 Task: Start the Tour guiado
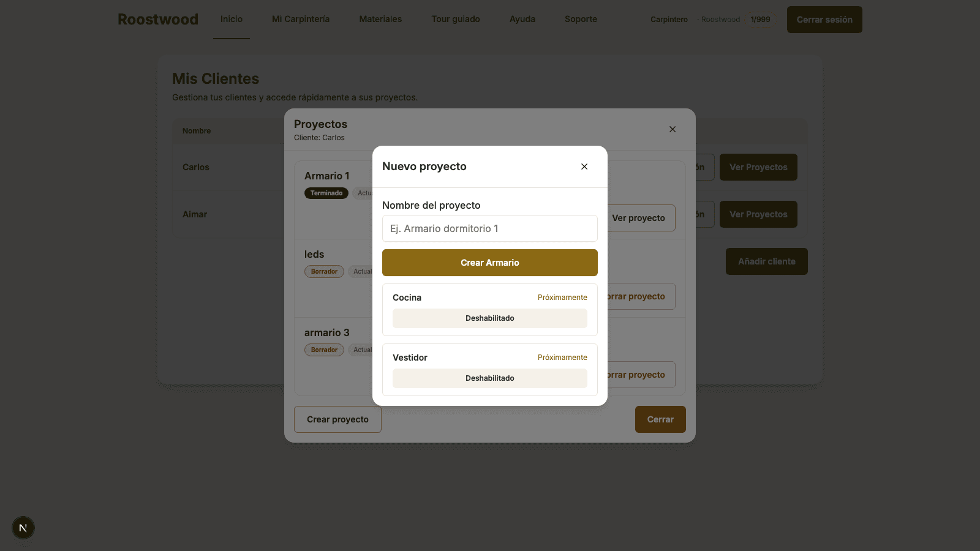[x=456, y=19]
